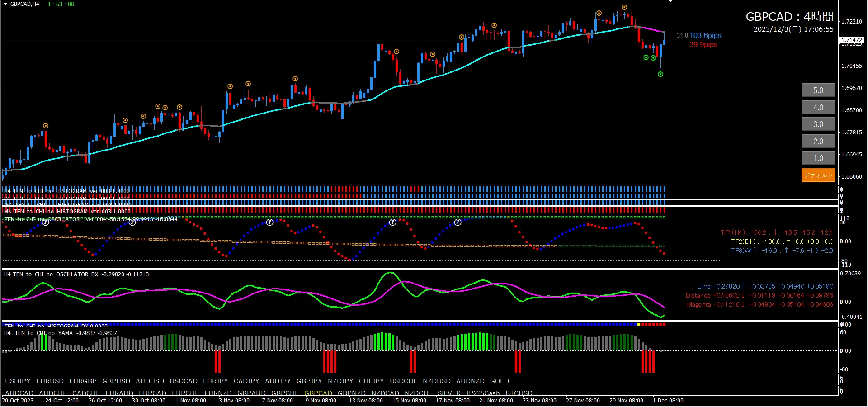Open the EURAUD symbol chart

pos(119,393)
